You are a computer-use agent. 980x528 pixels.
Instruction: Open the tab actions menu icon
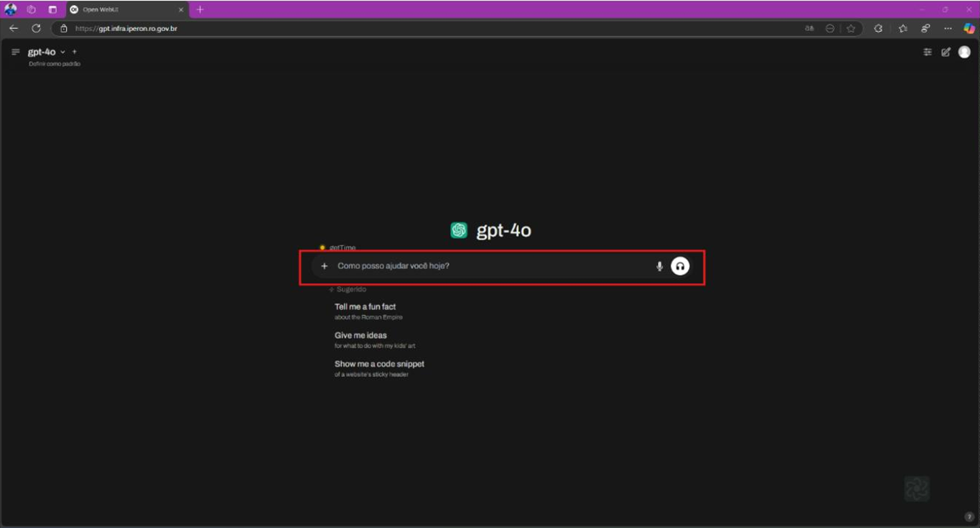point(52,9)
